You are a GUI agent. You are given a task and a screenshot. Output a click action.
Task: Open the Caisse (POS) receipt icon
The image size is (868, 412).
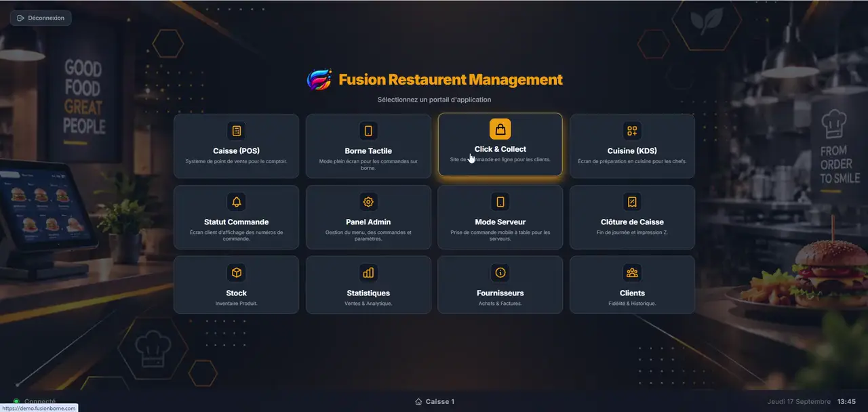pos(236,131)
